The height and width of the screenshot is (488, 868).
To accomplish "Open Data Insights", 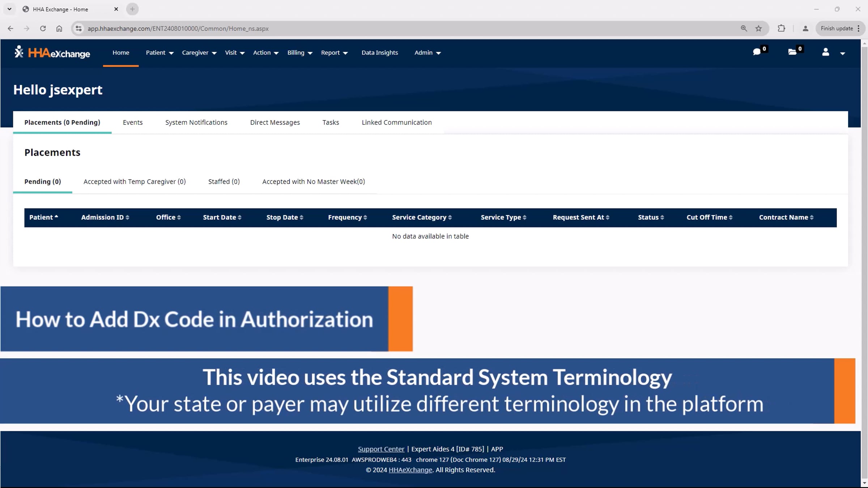I will (x=380, y=53).
